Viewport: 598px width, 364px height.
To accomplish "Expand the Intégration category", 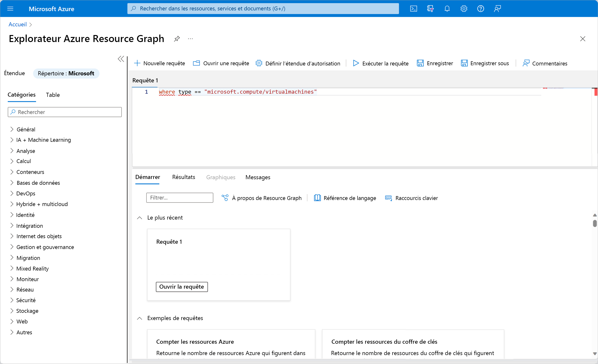I will pos(12,226).
